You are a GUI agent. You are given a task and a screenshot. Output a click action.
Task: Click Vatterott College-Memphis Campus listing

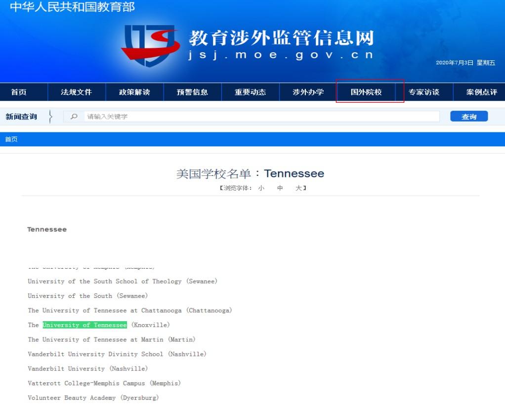[x=104, y=383]
